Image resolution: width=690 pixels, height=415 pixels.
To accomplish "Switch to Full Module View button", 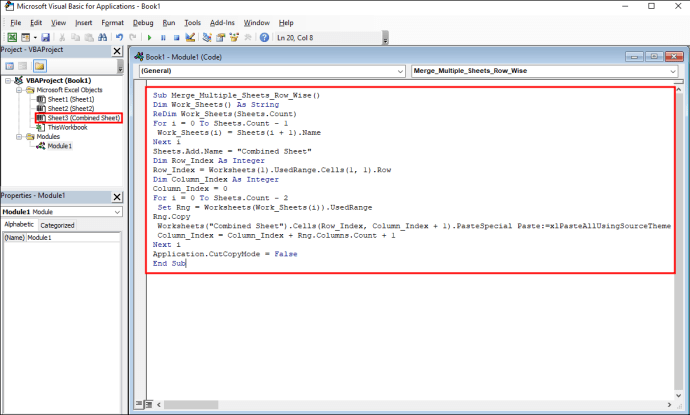I will [148, 404].
